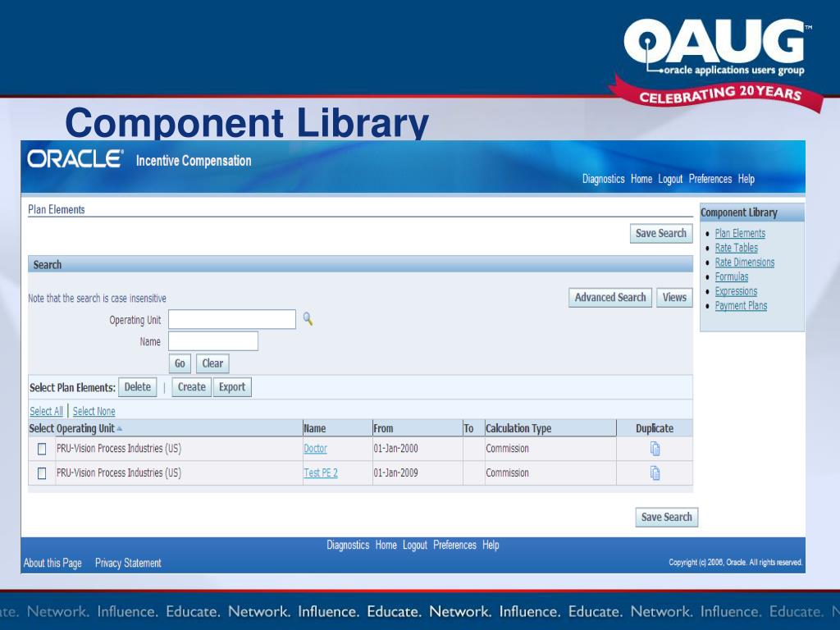Create a new plan element

[192, 387]
